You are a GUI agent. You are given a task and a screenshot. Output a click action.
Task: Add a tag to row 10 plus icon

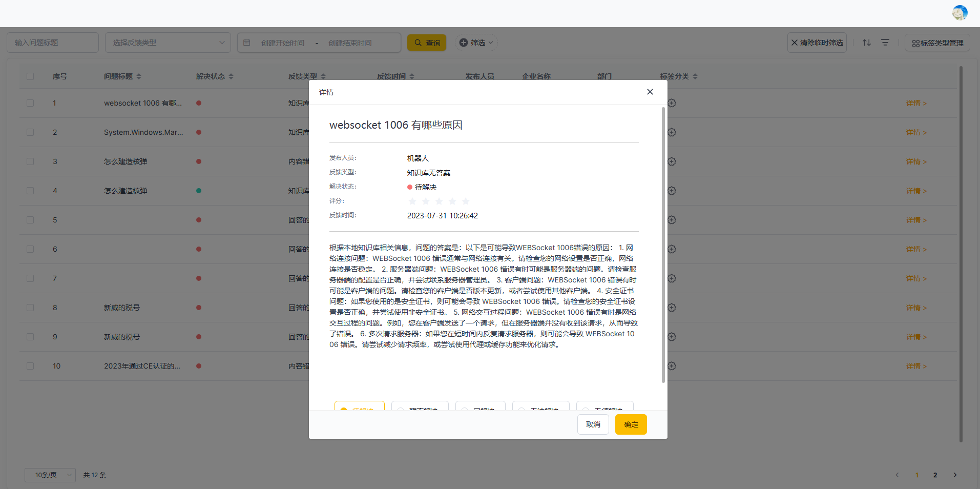672,366
